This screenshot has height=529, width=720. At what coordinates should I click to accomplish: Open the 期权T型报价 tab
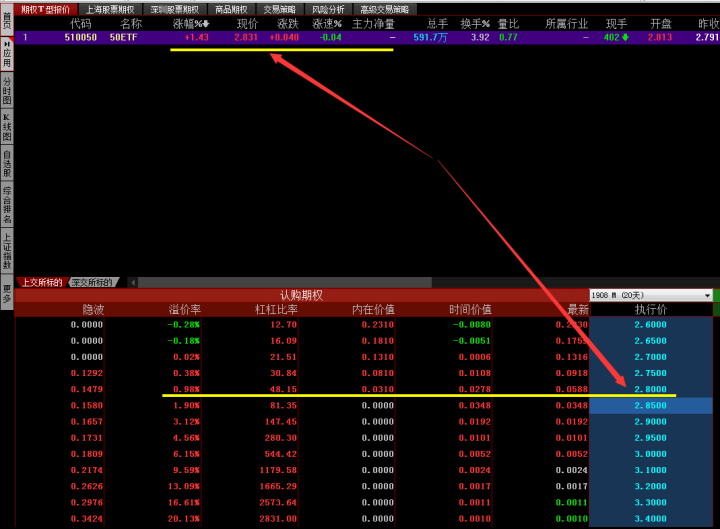point(46,9)
